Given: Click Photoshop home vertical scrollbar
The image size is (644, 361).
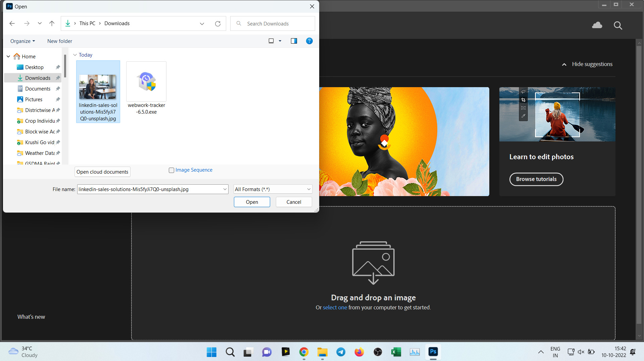Looking at the screenshot, I should pos(639,184).
